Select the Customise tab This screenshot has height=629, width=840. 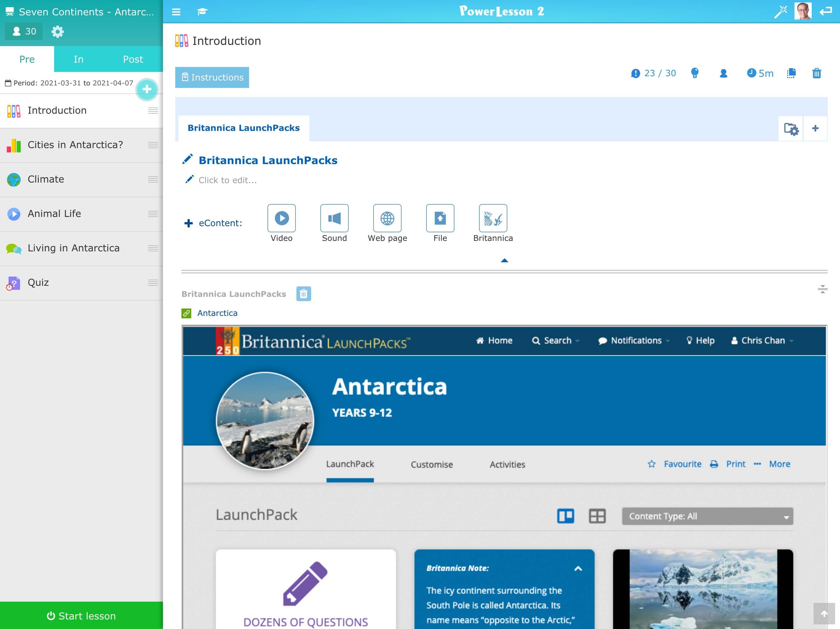[432, 465]
